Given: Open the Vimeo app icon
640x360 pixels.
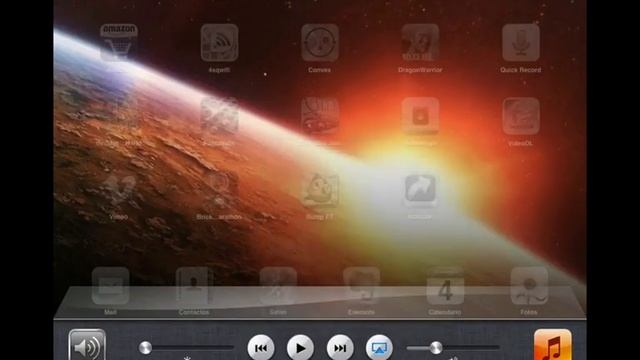Looking at the screenshot, I should (x=119, y=189).
